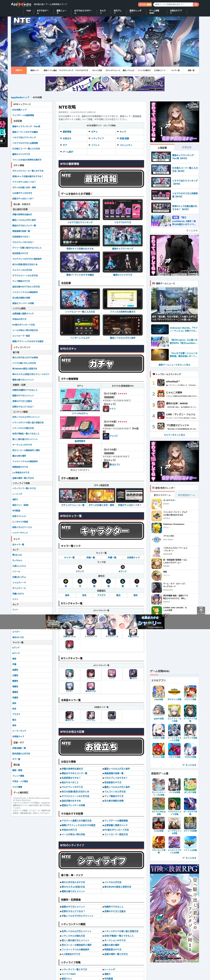Click the site search input field

(x=173, y=5)
